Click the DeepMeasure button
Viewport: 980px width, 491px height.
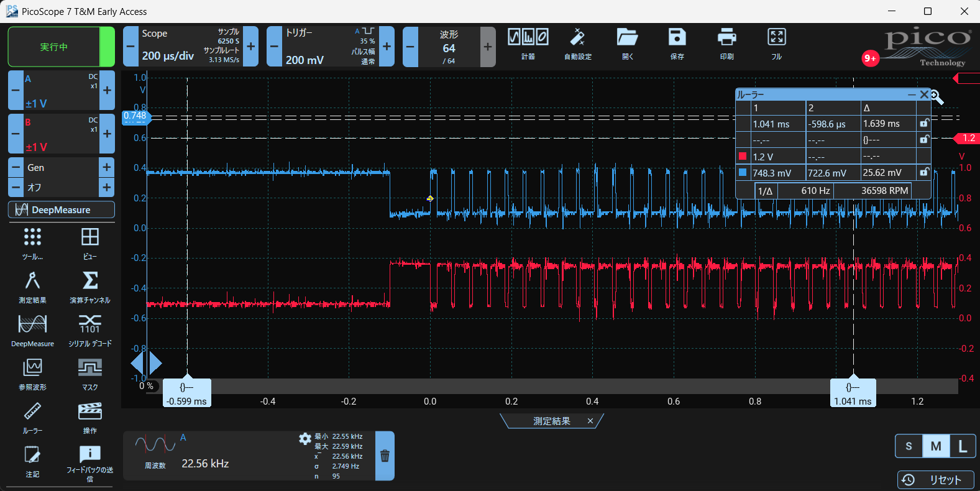pos(61,209)
